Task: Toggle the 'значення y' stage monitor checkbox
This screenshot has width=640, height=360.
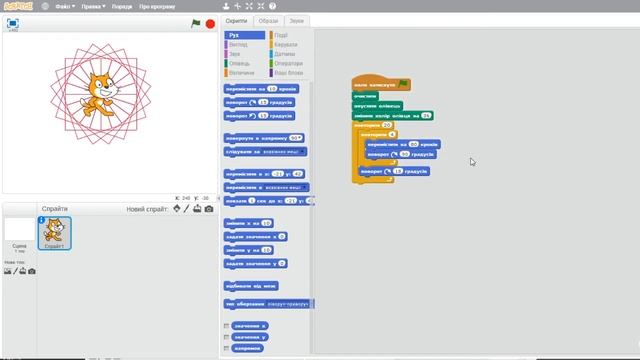Action: 227,337
